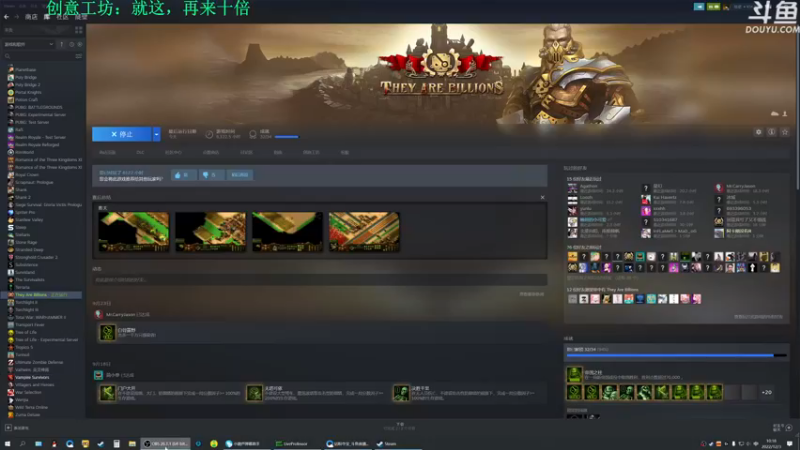Open game settings gear icon

tap(758, 132)
